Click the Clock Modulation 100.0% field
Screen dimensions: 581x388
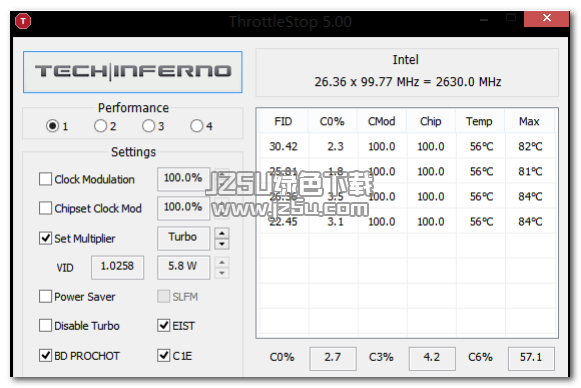pos(183,179)
